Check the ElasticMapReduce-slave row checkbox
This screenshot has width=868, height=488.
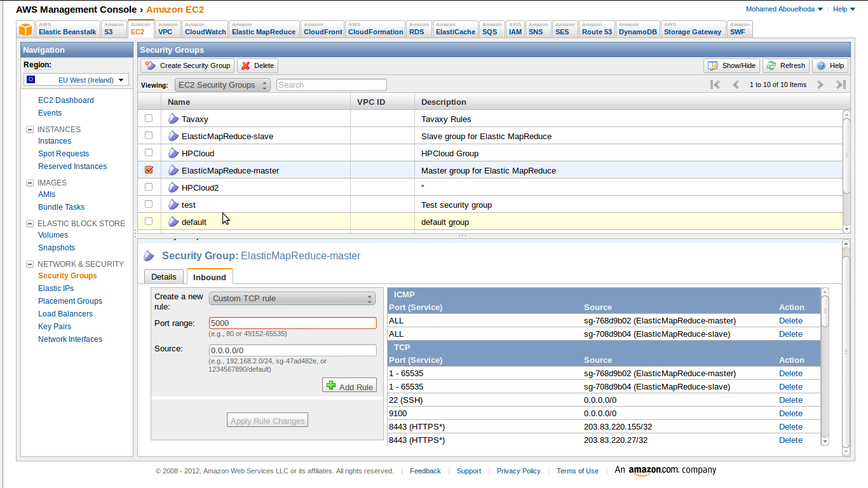[149, 135]
